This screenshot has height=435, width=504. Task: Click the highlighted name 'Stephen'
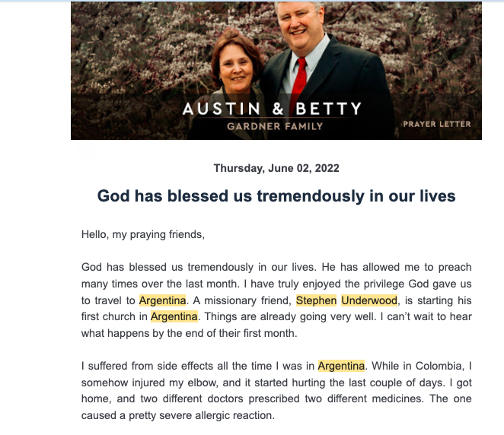[x=316, y=300]
